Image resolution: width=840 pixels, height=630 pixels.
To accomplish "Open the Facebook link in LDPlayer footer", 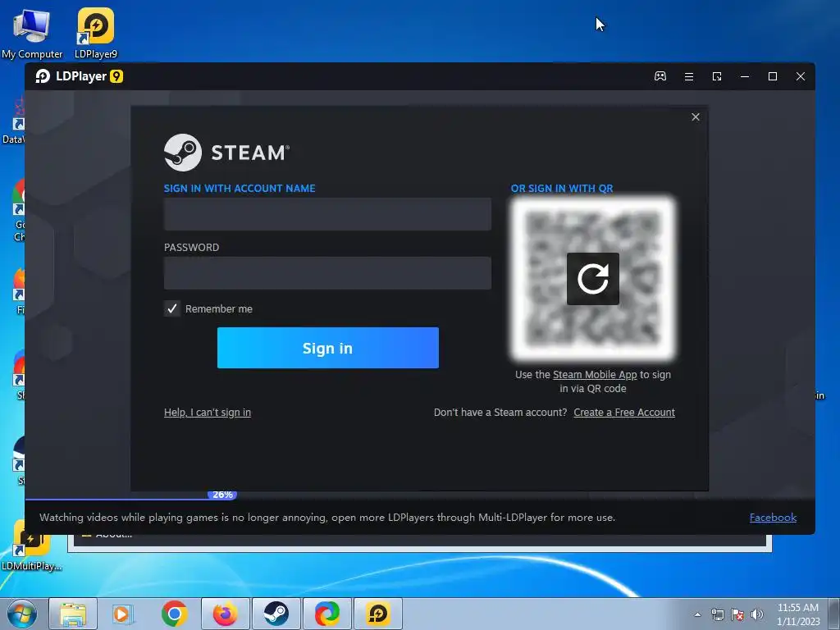I will pyautogui.click(x=773, y=518).
